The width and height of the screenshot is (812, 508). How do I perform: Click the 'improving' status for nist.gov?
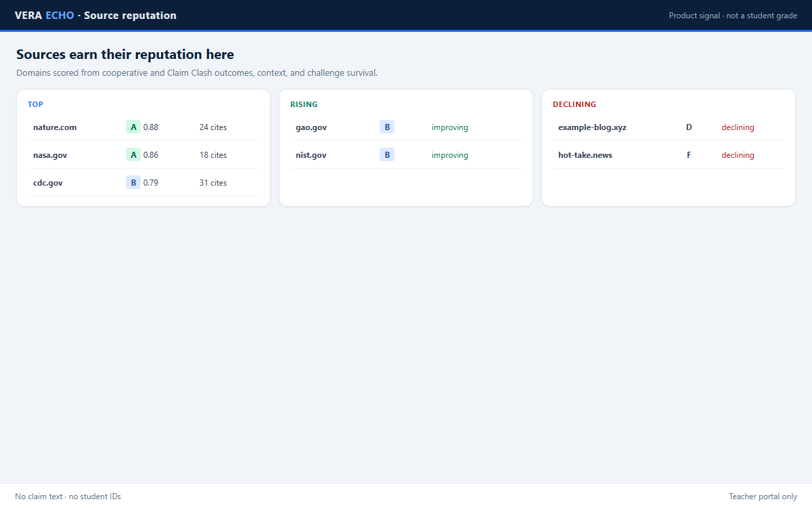tap(450, 155)
